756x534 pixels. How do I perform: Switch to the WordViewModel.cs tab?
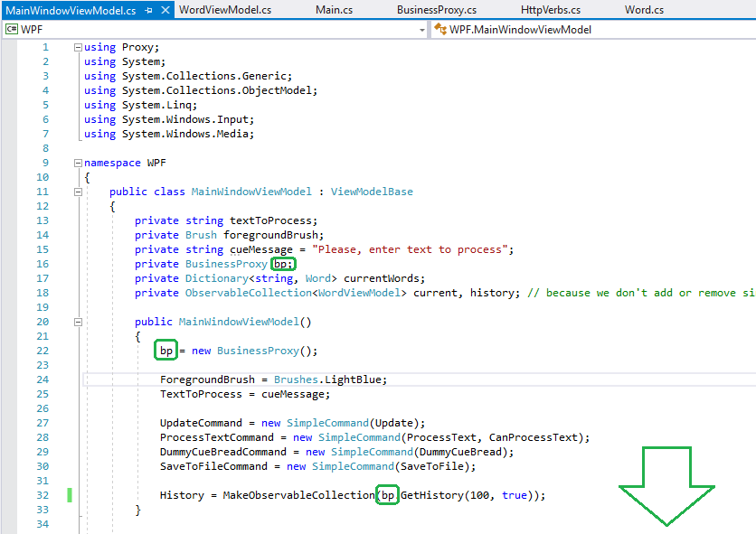[224, 10]
